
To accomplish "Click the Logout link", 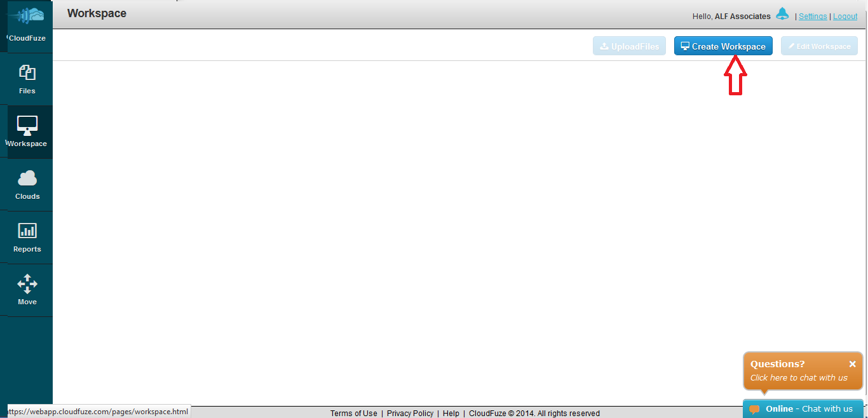I will click(x=845, y=17).
